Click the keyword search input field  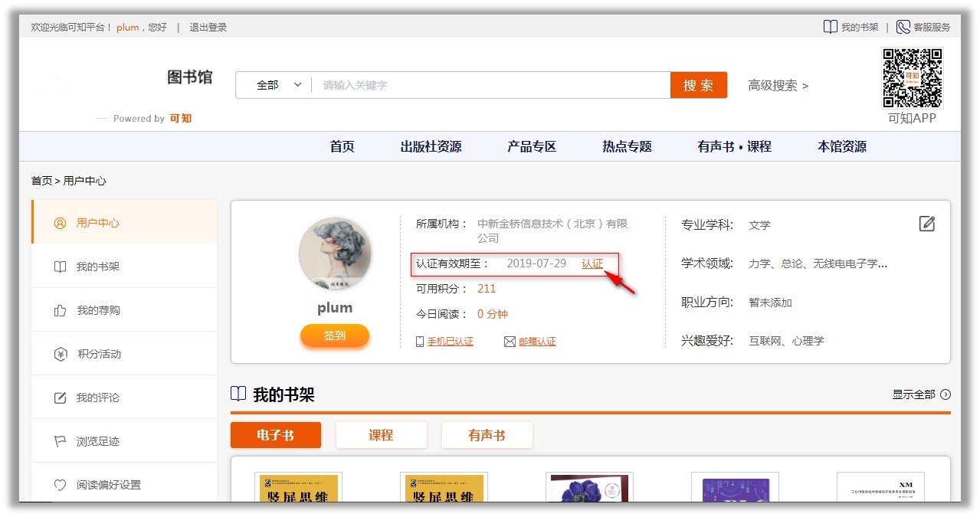(x=490, y=85)
